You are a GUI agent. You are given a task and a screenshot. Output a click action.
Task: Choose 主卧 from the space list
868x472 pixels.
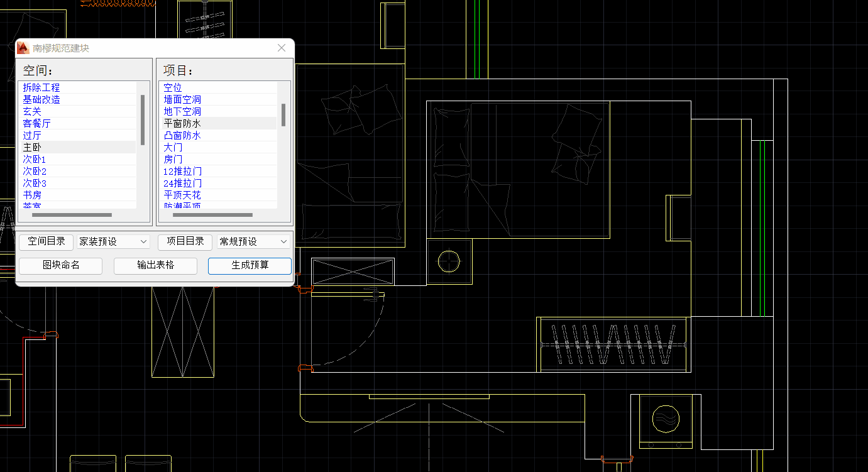point(32,147)
